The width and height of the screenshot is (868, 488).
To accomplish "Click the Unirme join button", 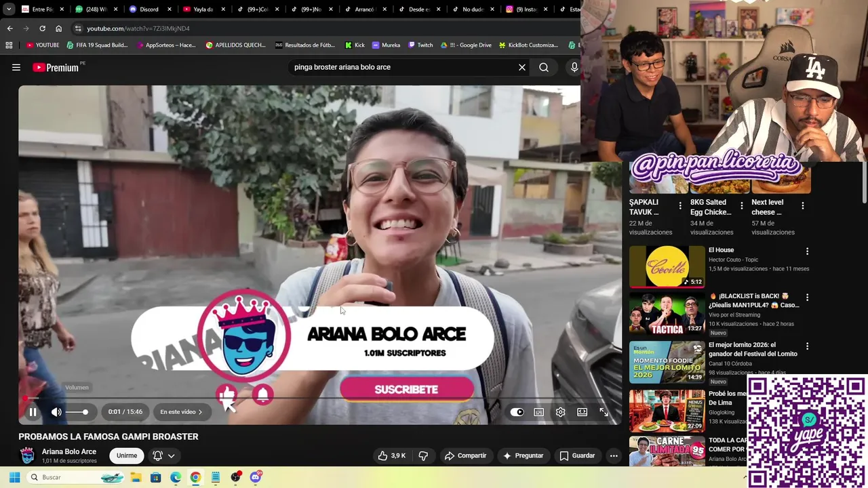I will tap(127, 455).
